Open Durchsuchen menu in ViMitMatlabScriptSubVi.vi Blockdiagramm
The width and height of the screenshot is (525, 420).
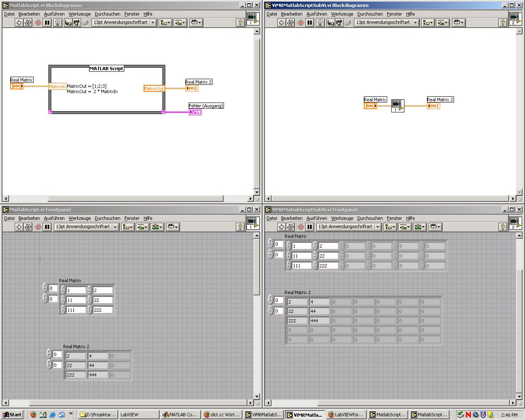coord(370,14)
